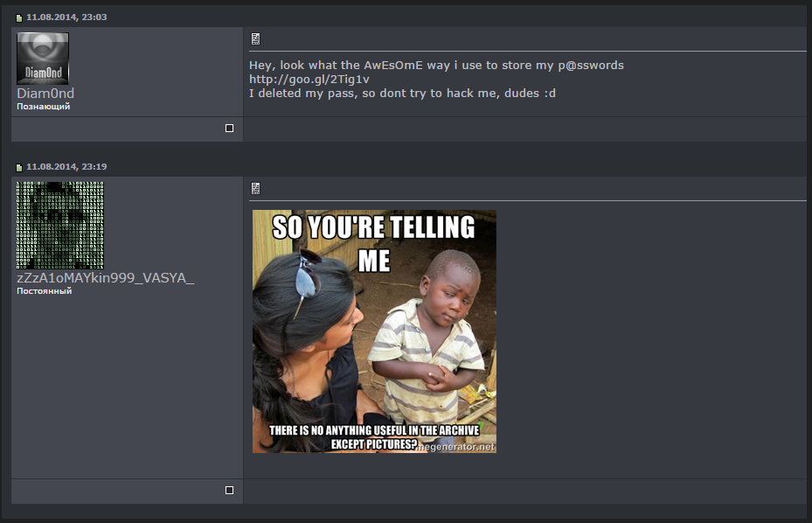Click the 'SO YOU'RE TELLING ME' meme caption

[374, 243]
